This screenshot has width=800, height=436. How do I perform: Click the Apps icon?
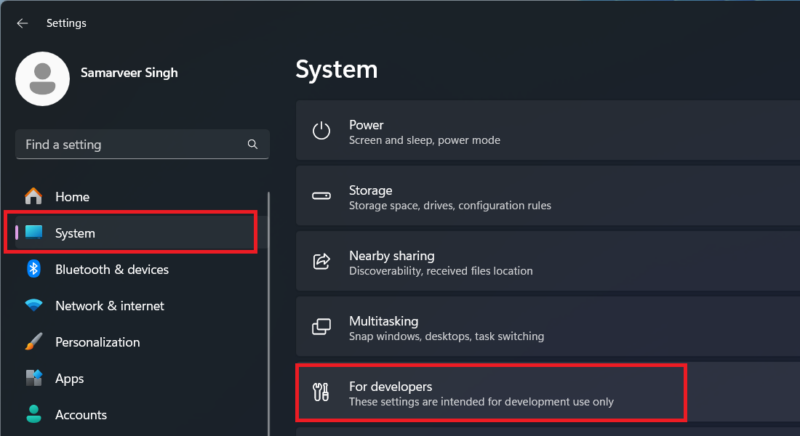pyautogui.click(x=34, y=378)
